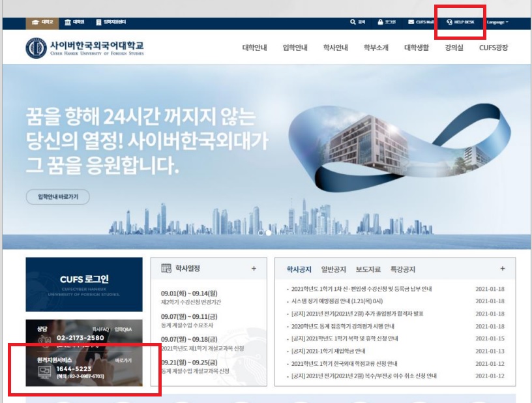Open the 대학원 building icon link

68,22
